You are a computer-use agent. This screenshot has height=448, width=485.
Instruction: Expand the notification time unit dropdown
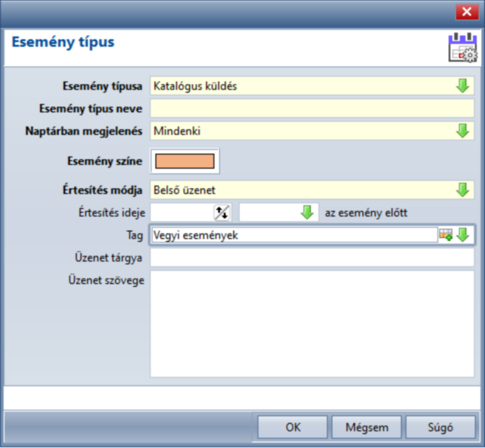tap(307, 213)
